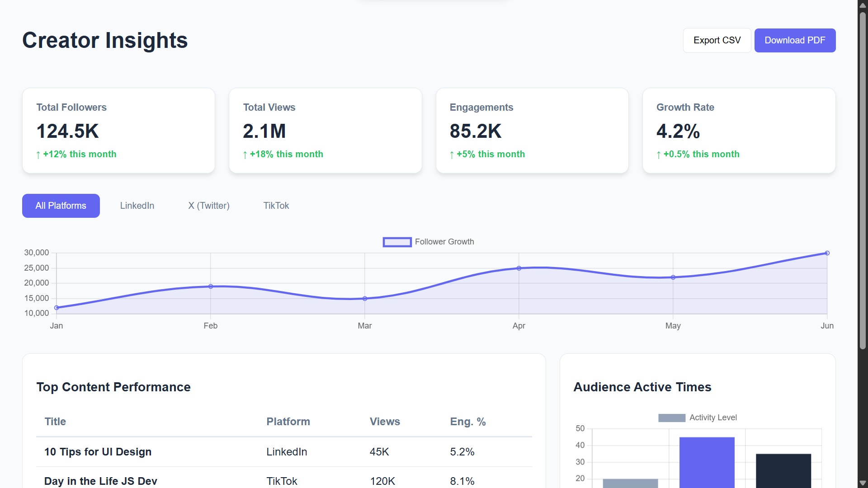Click the tallest purple activity bar

coord(707,462)
